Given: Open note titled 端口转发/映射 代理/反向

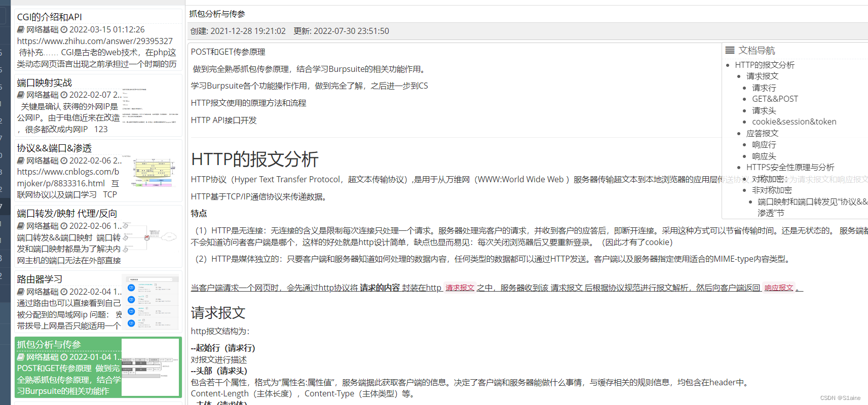Looking at the screenshot, I should click(x=67, y=213).
